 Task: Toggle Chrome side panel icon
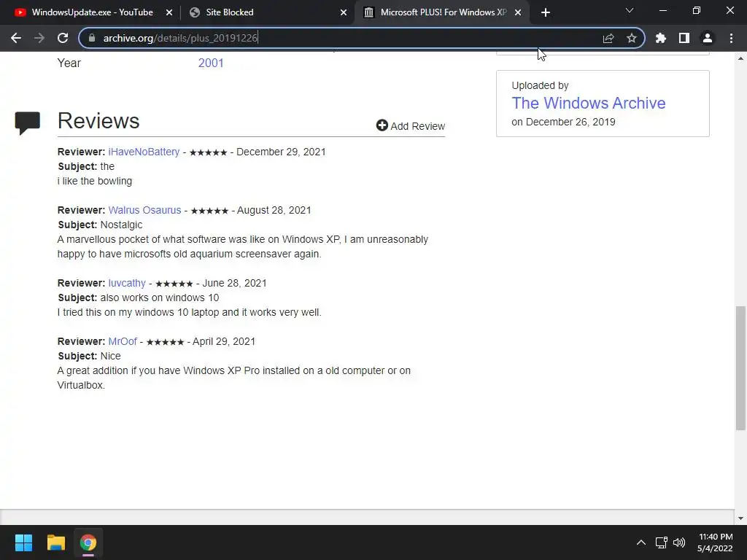(x=684, y=38)
